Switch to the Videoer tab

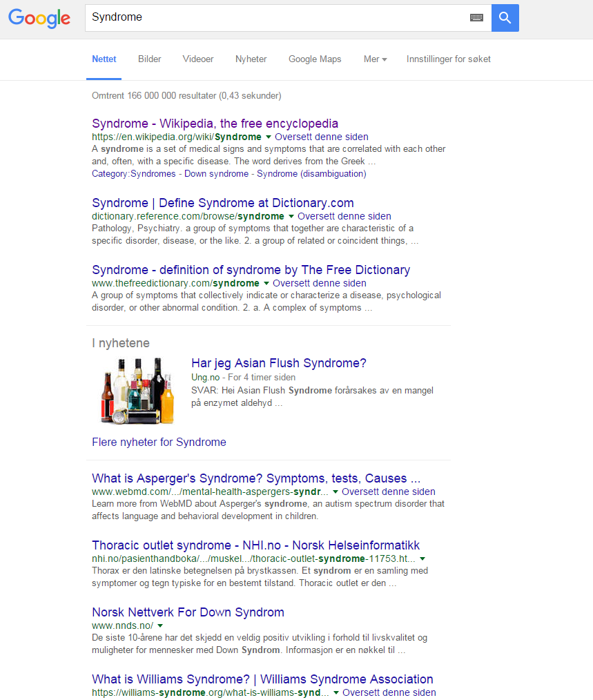point(198,59)
